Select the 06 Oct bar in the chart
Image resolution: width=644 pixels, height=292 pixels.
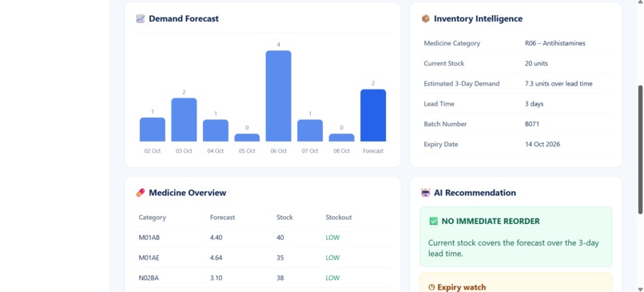[279, 96]
